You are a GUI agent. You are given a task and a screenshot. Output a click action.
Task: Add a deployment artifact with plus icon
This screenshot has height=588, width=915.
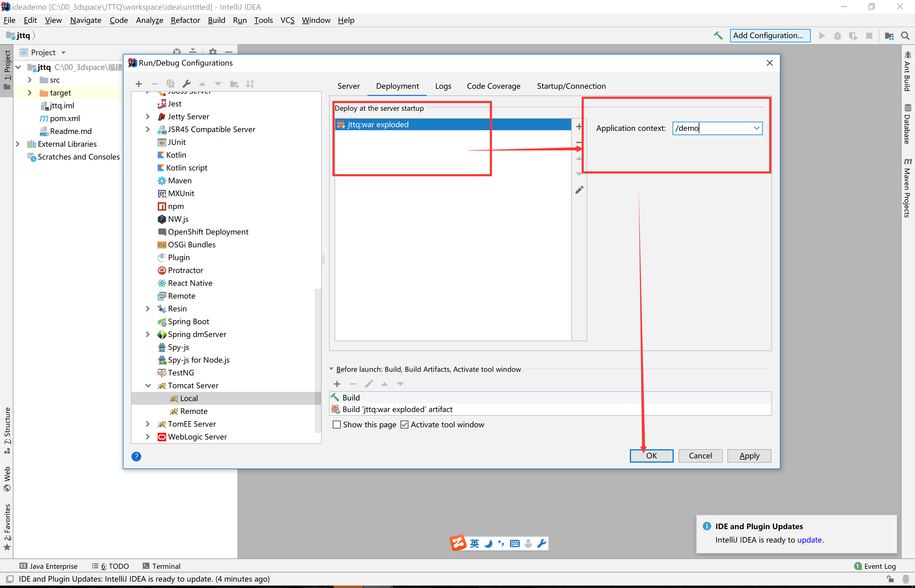click(x=579, y=126)
